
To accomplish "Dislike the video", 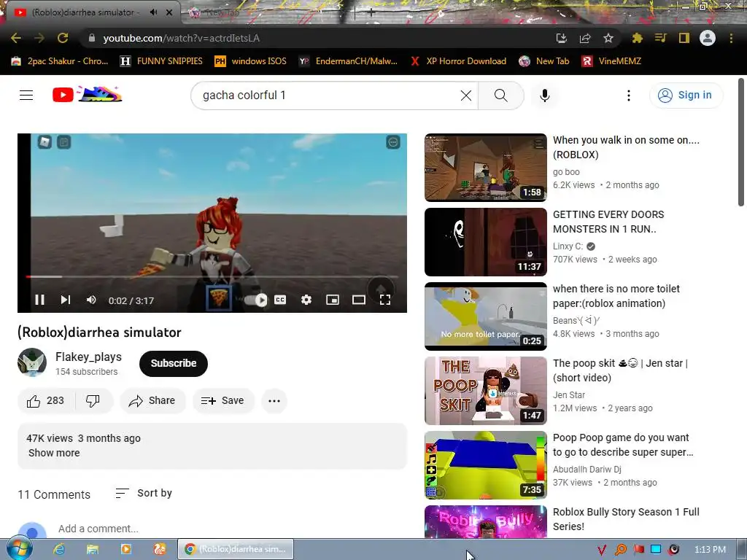I will pyautogui.click(x=93, y=401).
